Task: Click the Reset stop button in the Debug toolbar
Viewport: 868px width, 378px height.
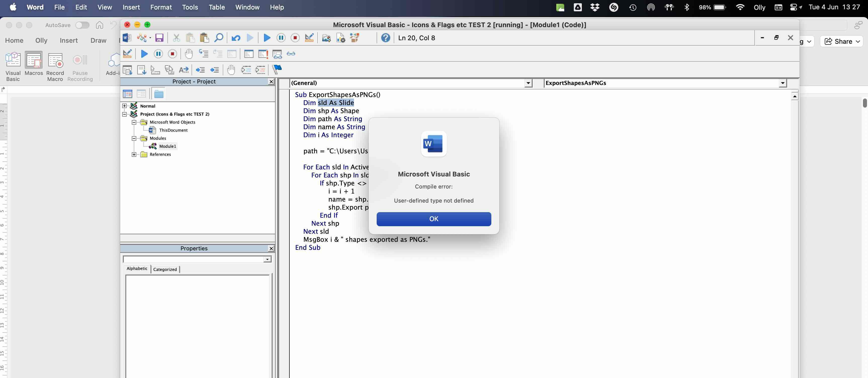Action: coord(172,54)
